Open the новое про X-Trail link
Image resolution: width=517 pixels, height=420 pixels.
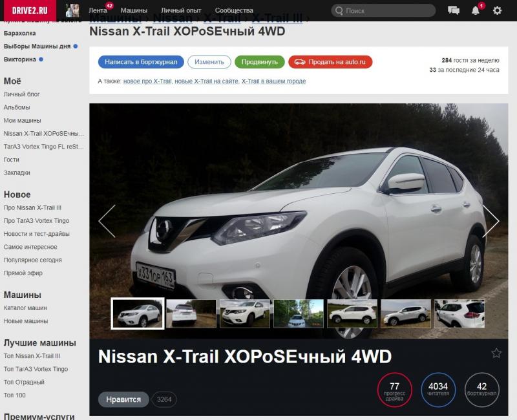click(x=147, y=81)
